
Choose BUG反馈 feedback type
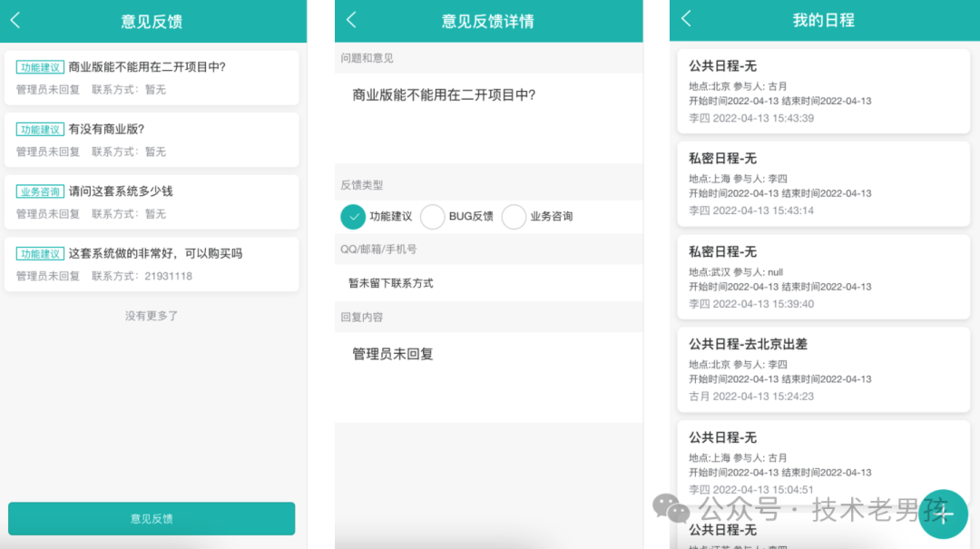433,217
